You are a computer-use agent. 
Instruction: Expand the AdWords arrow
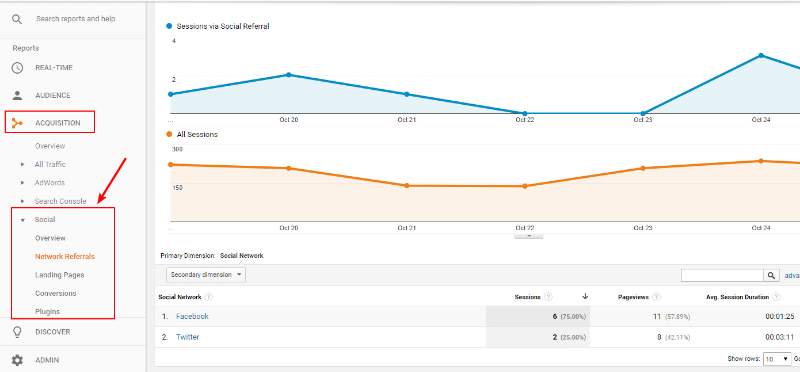click(22, 183)
